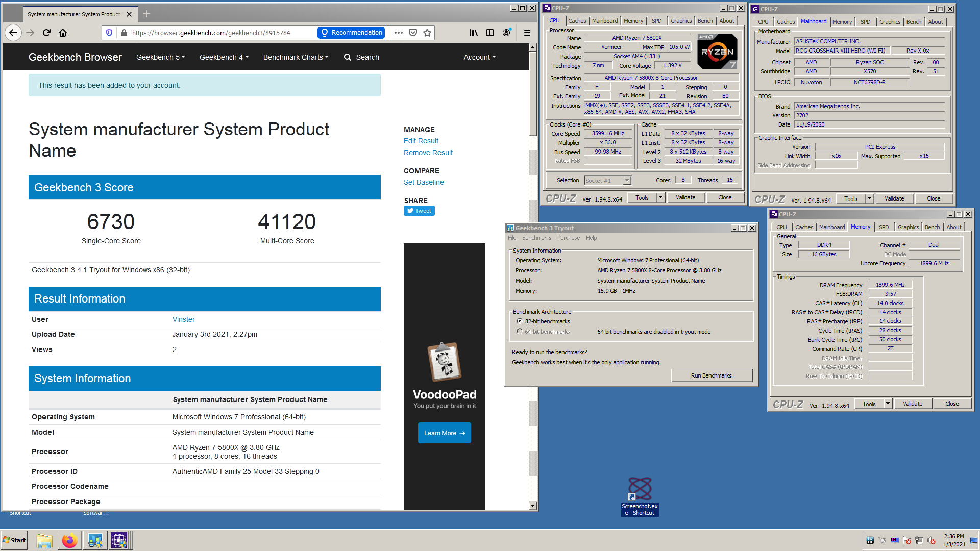Go back using Firefox back arrow
Screen dimensions: 980x551
(x=13, y=33)
